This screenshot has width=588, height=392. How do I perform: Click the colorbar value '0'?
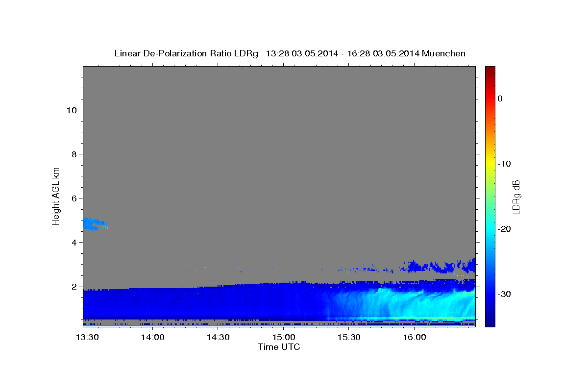pos(500,98)
